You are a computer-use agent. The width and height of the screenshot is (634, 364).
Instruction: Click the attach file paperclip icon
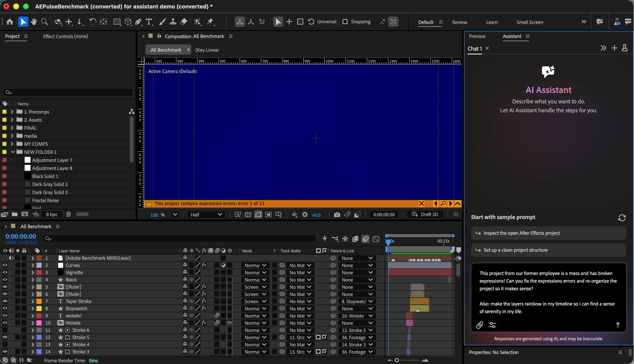click(x=479, y=325)
